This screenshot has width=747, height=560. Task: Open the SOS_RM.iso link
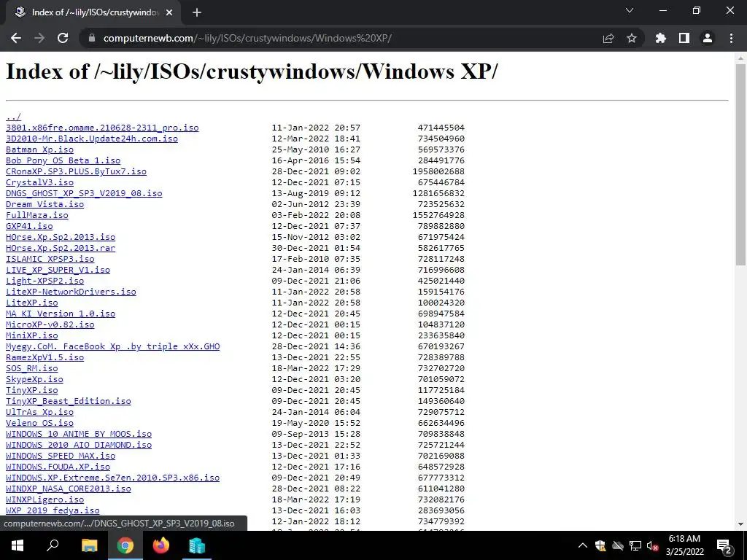point(31,368)
